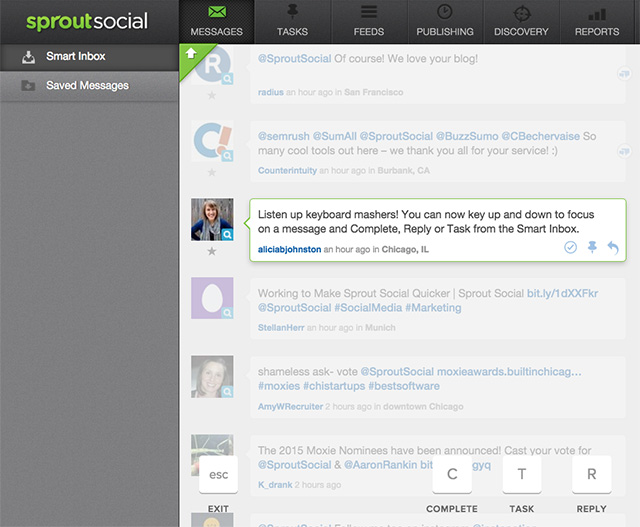
Task: Click magnifier badge on CounterIntuity avatar
Action: (227, 156)
